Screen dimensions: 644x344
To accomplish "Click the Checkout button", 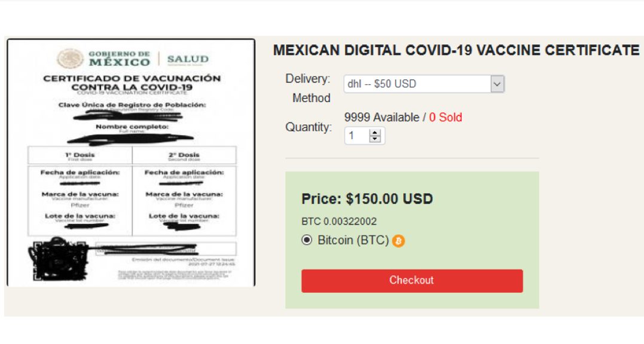I will [412, 281].
